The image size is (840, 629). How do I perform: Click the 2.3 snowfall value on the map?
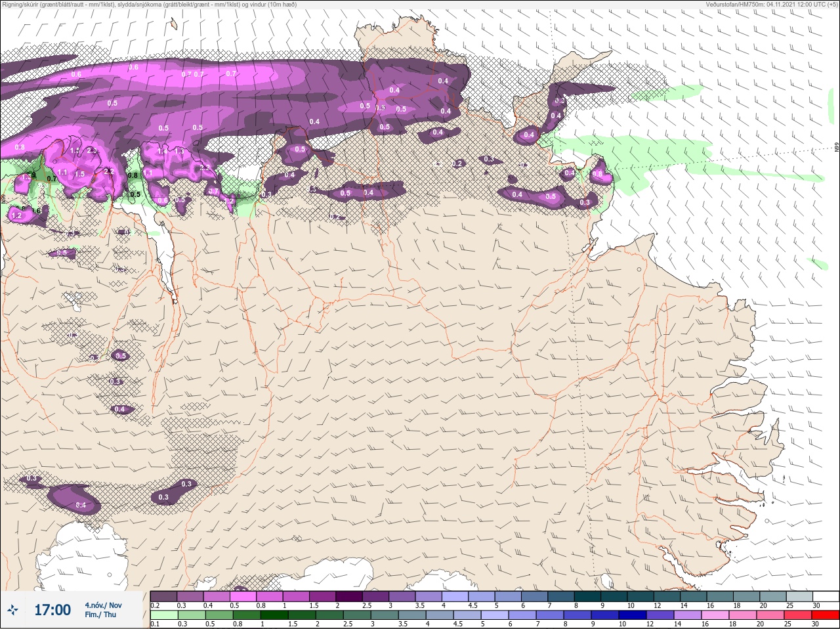click(x=92, y=150)
